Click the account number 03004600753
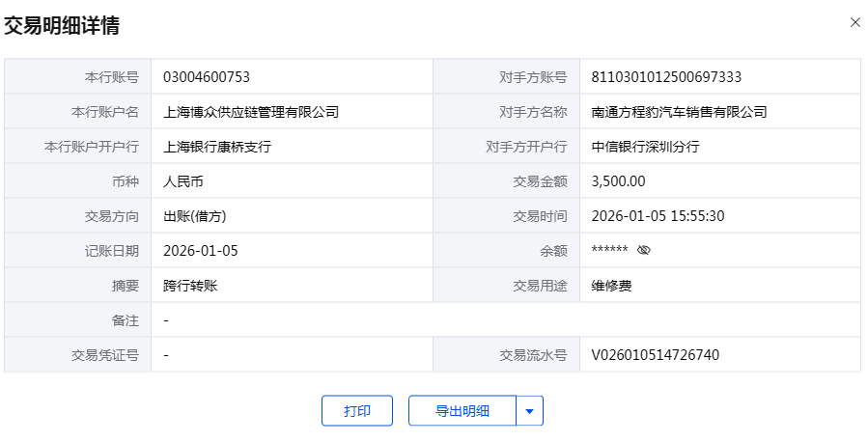The width and height of the screenshot is (868, 442). (207, 77)
